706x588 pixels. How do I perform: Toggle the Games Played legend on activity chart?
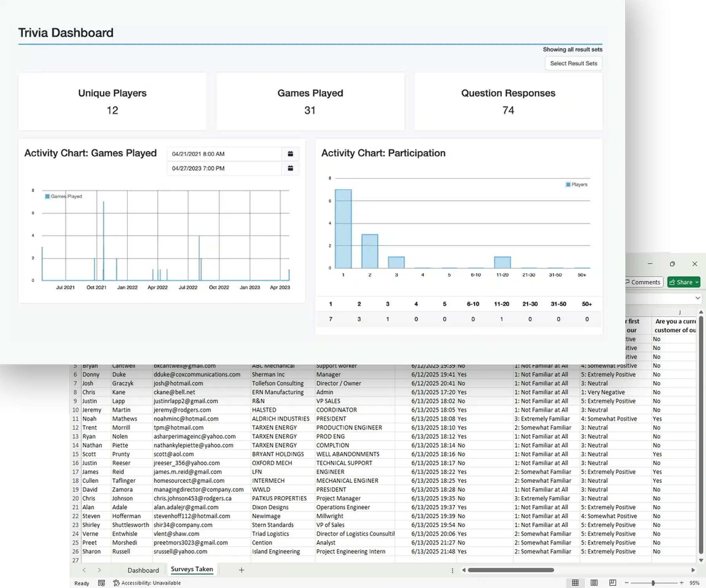pos(63,196)
